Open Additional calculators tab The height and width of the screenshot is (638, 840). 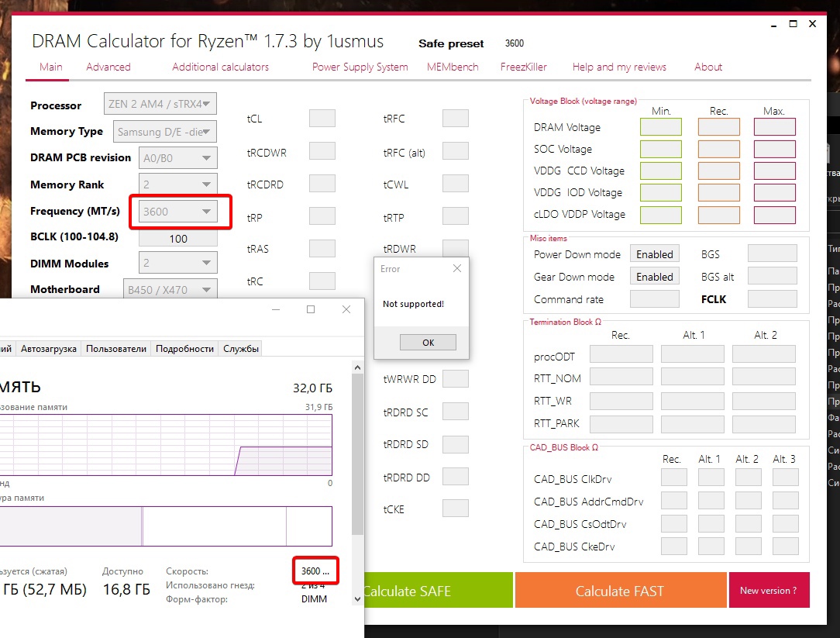click(220, 67)
